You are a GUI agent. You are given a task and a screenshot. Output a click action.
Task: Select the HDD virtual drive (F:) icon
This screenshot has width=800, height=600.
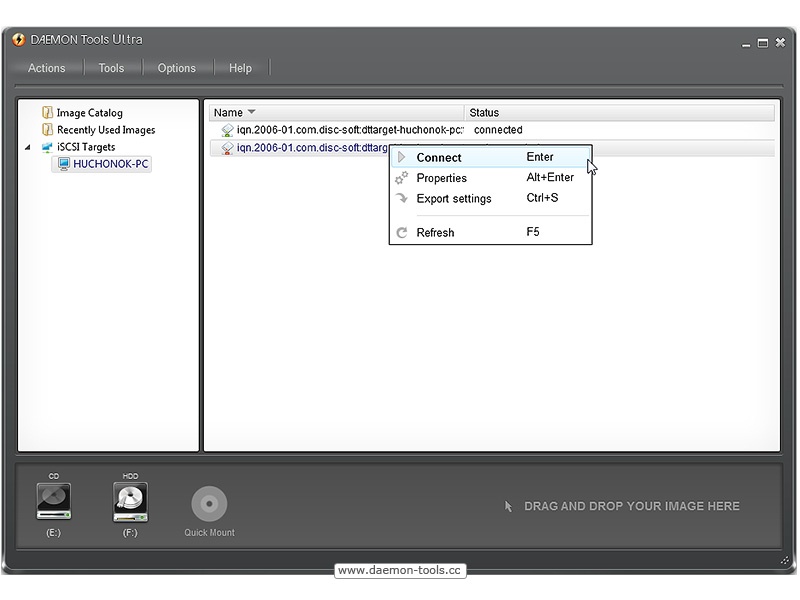pyautogui.click(x=130, y=501)
